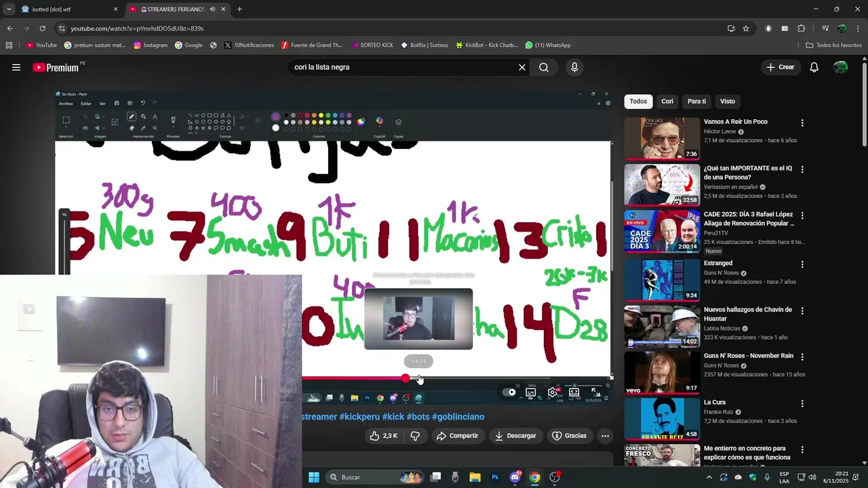
Task: Like the video with thumbs up
Action: 383,436
